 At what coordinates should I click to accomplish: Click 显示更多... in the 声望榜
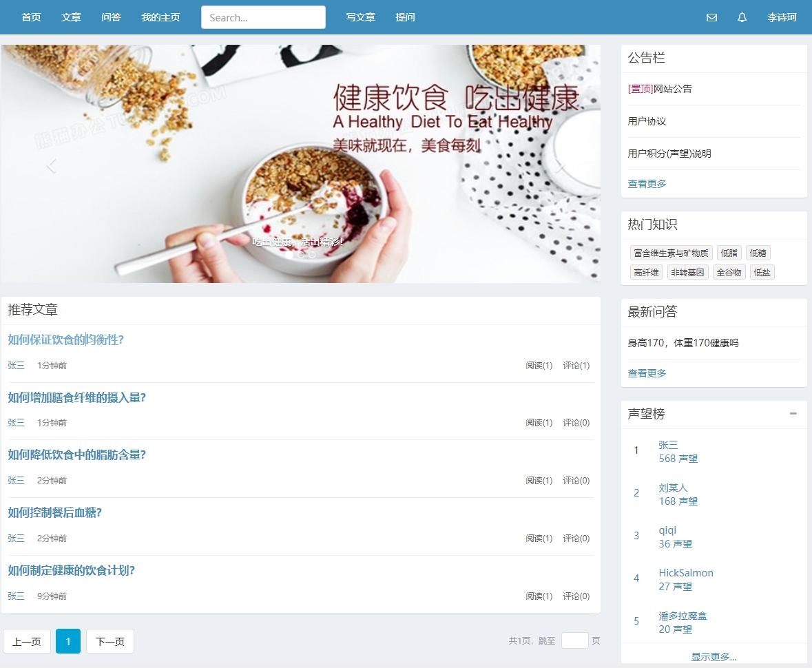point(714,656)
